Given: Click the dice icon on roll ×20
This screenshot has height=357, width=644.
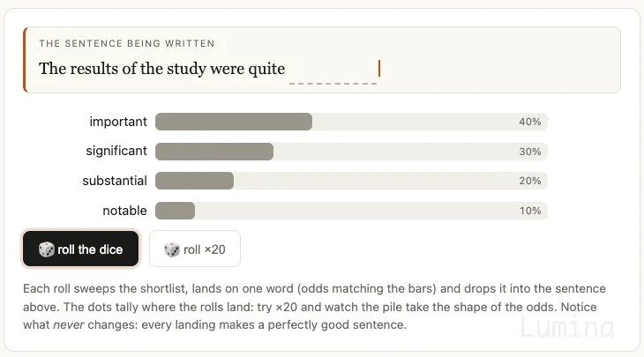Looking at the screenshot, I should (x=172, y=249).
